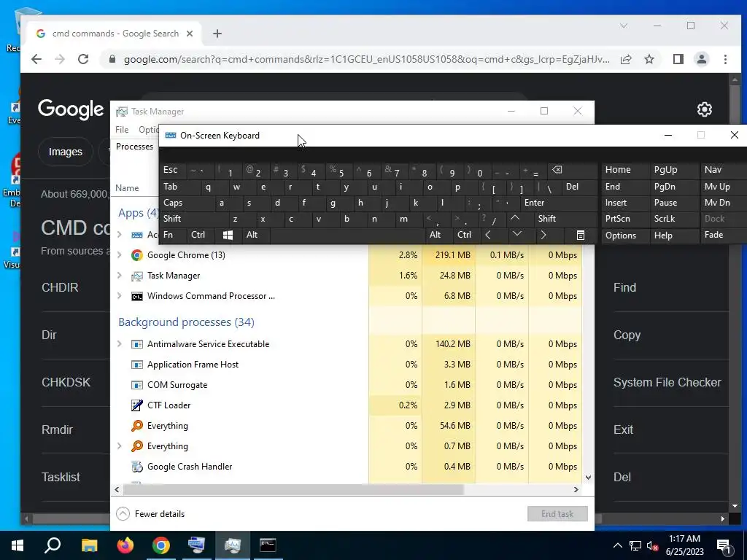Image resolution: width=747 pixels, height=560 pixels.
Task: Click Options key on On-Screen Keyboard
Action: pos(624,236)
